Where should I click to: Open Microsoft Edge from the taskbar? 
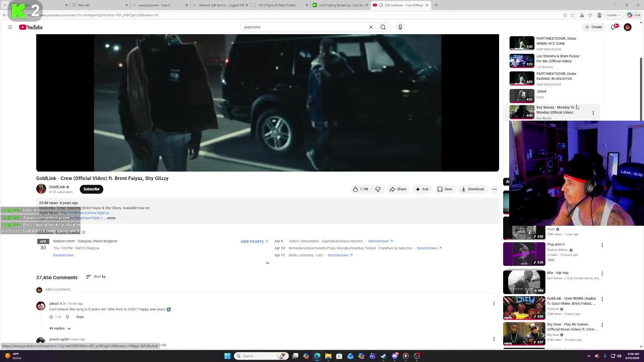tap(317, 356)
